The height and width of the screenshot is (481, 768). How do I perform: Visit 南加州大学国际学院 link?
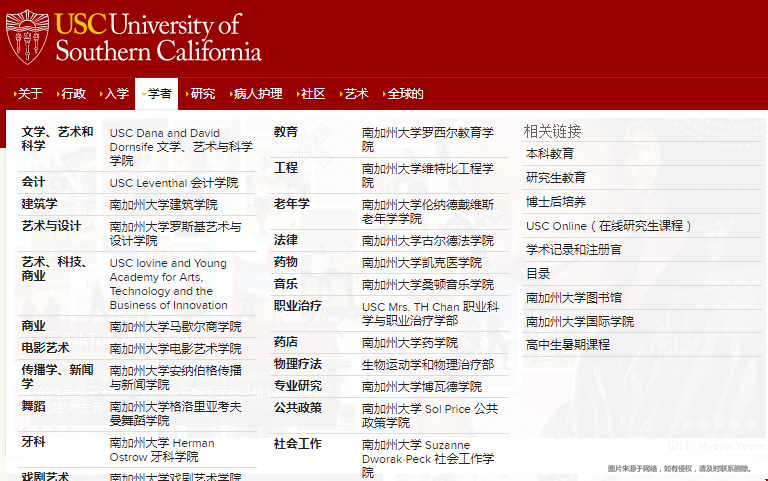579,322
